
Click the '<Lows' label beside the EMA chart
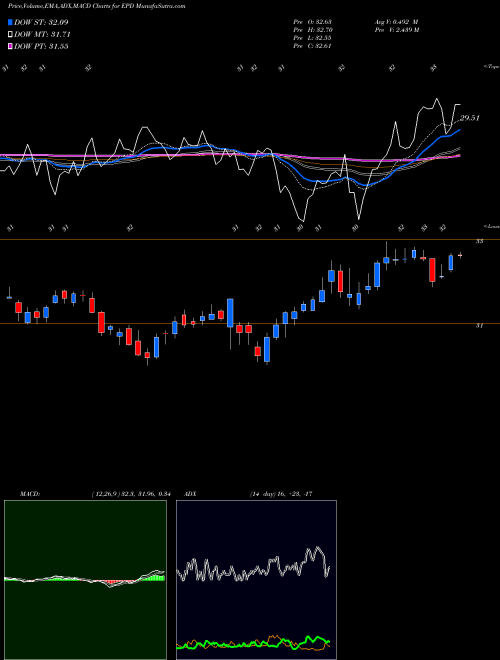tap(491, 226)
